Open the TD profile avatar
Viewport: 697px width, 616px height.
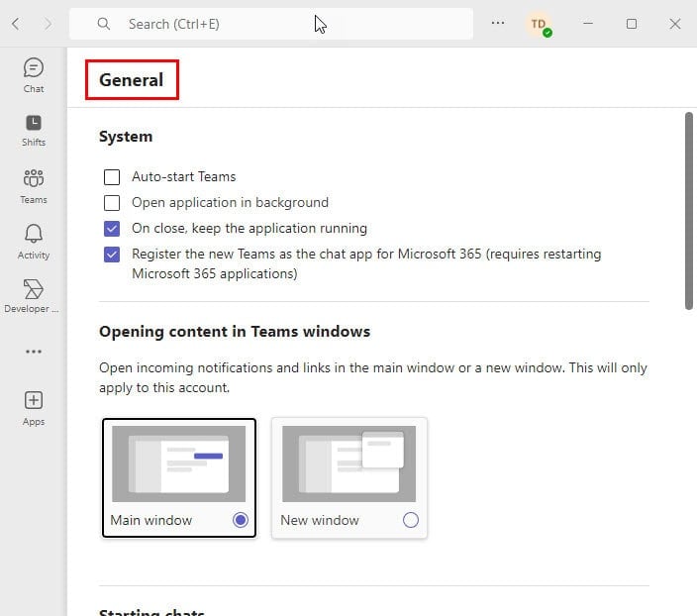539,24
